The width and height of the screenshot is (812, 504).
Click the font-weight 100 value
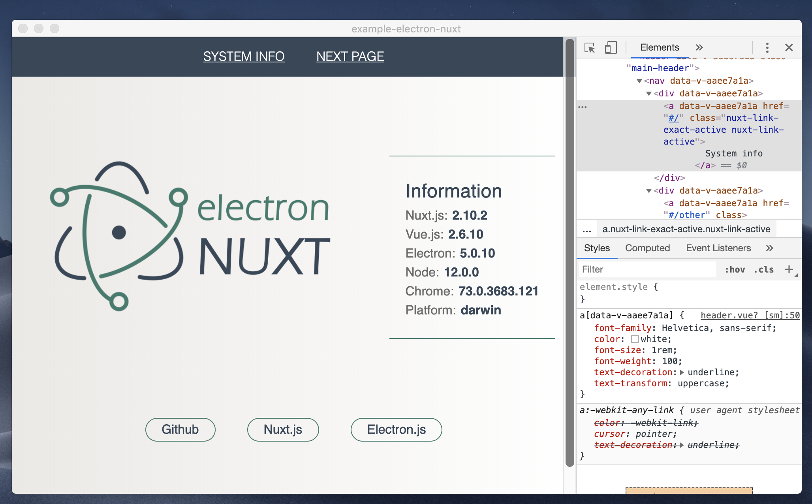(x=669, y=361)
